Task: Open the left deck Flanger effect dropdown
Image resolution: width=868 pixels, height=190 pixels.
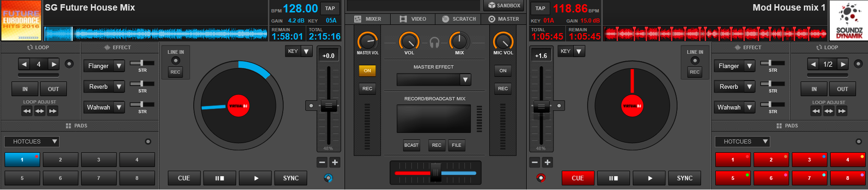Action: click(x=119, y=66)
